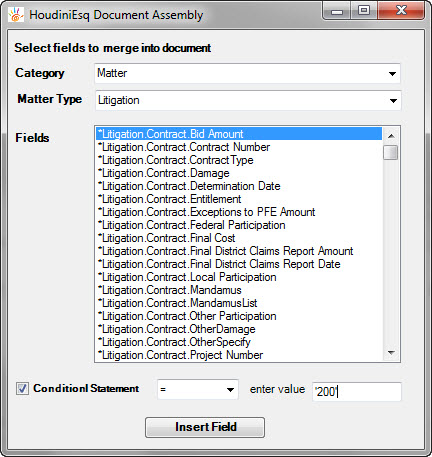
Task: Toggle the Conditional Statement checkbox
Action: pos(22,389)
